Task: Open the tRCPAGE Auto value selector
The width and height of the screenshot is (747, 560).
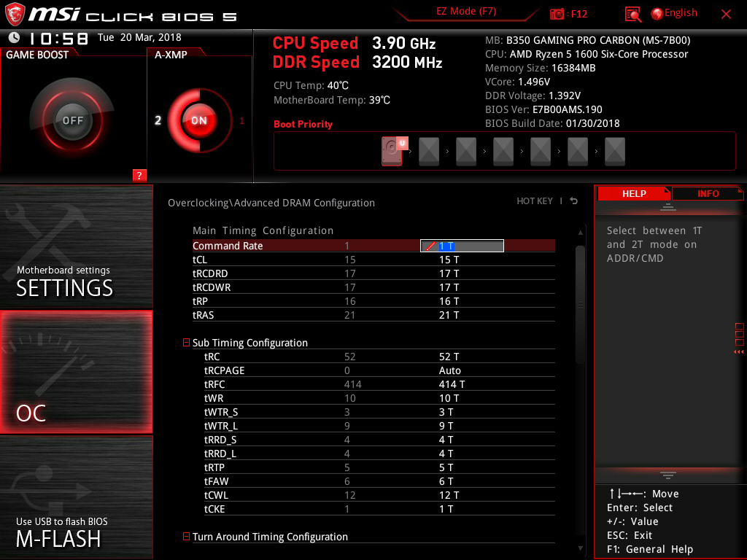Action: coord(449,370)
